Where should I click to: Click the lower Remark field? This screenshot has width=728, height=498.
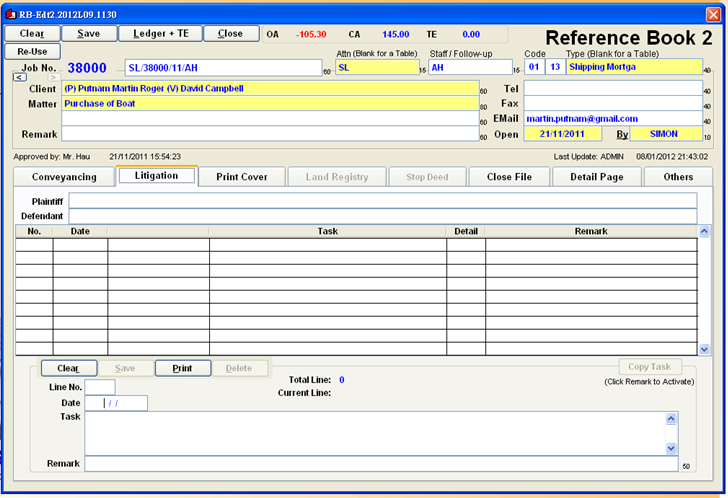[381, 464]
